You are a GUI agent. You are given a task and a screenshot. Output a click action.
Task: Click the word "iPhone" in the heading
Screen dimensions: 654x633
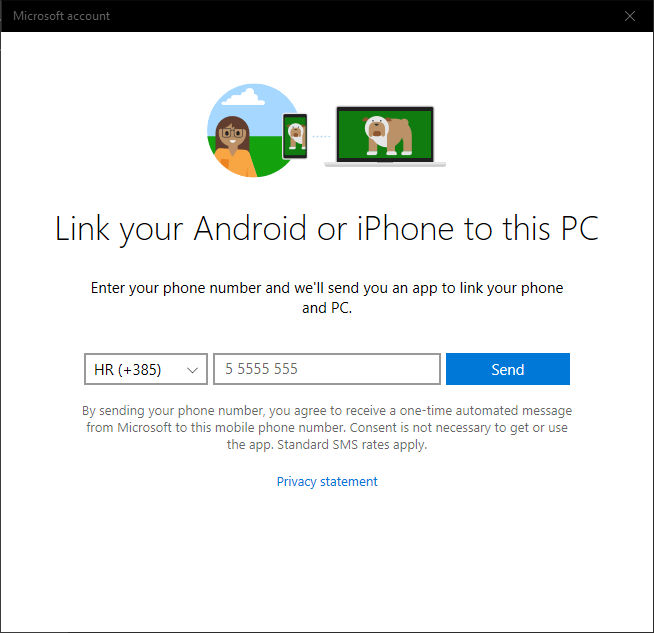(404, 228)
